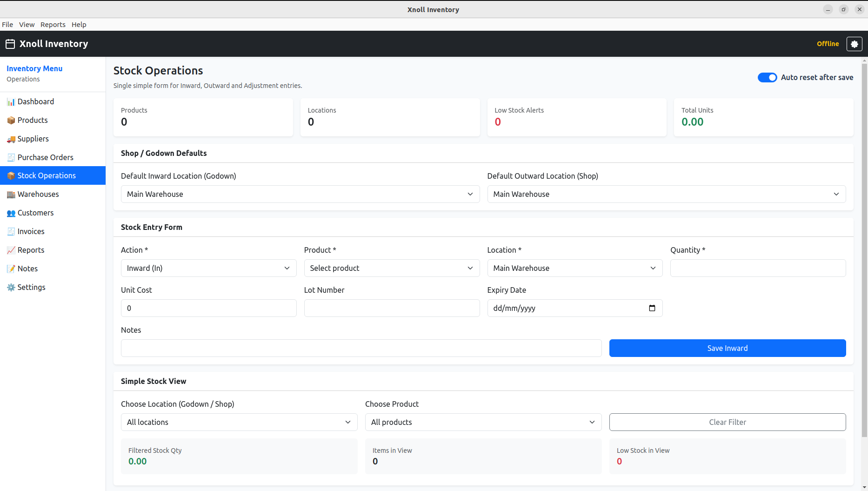The image size is (868, 491).
Task: Click the Dashboard bar chart icon
Action: pos(11,102)
